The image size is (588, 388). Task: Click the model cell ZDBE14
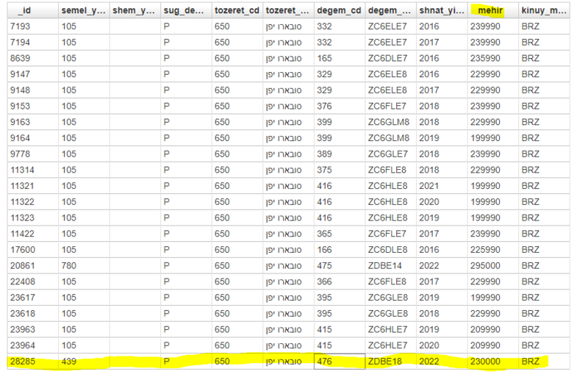391,265
